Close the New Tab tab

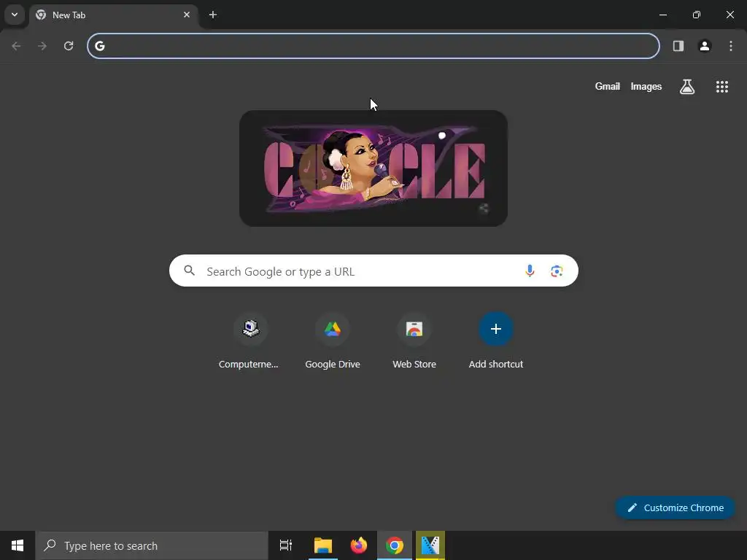(x=187, y=15)
